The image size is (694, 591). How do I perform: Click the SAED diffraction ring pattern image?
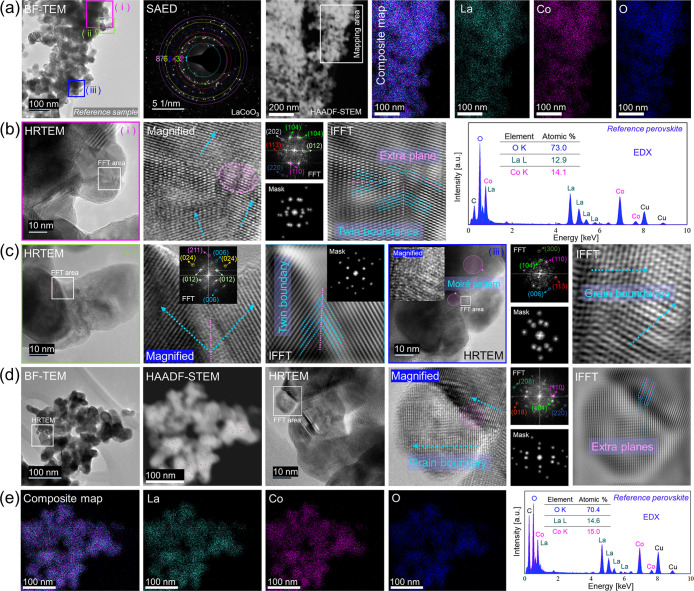(x=202, y=59)
